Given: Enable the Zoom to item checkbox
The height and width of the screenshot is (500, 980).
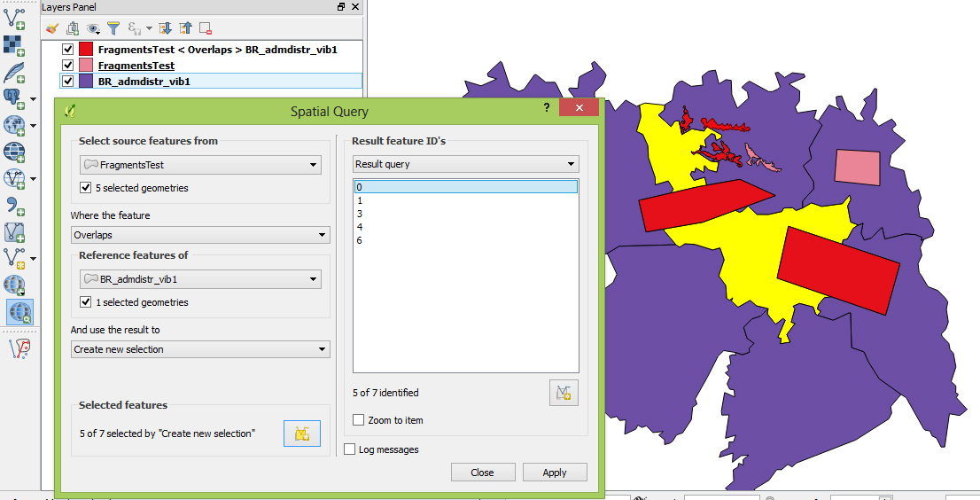Looking at the screenshot, I should 358,420.
